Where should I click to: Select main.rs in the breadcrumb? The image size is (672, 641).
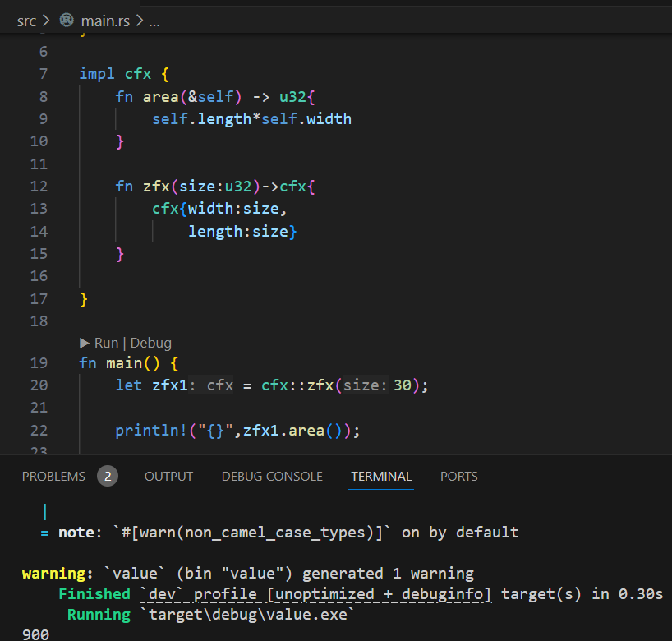105,21
